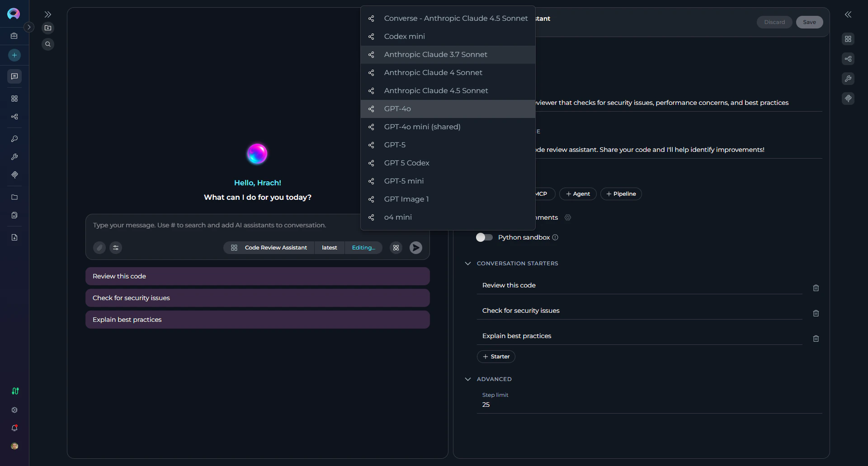The image size is (868, 466).
Task: Collapse the ADVANCED section
Action: 468,379
